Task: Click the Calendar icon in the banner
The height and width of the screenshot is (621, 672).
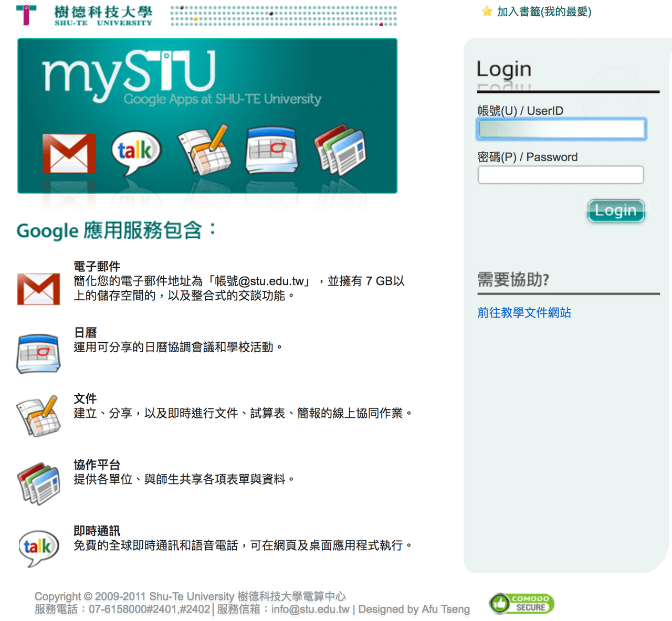Action: coord(271,150)
